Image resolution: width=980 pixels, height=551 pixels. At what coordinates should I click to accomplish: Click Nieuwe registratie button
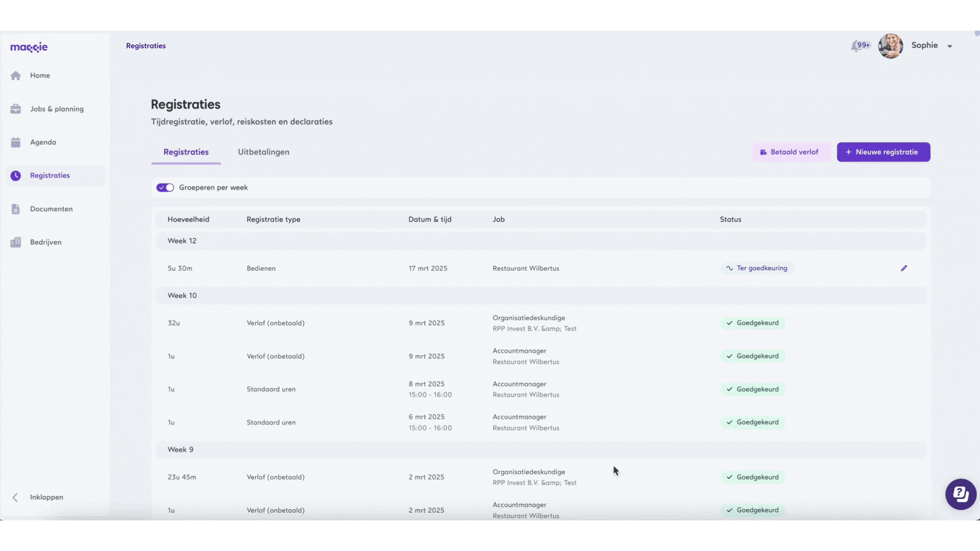tap(883, 152)
